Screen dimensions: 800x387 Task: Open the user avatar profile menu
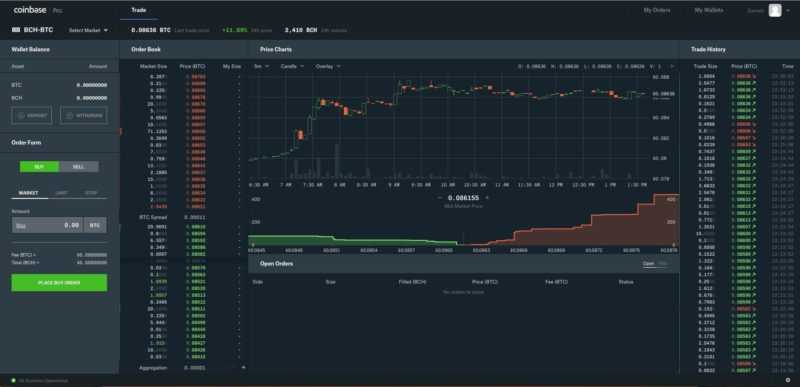tap(775, 10)
